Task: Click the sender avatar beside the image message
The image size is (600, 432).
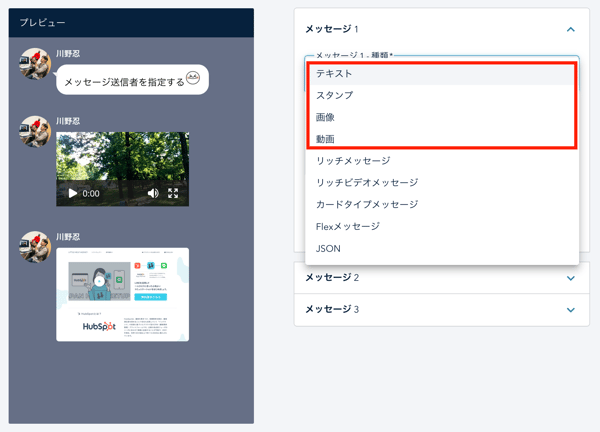Action: coord(35,247)
